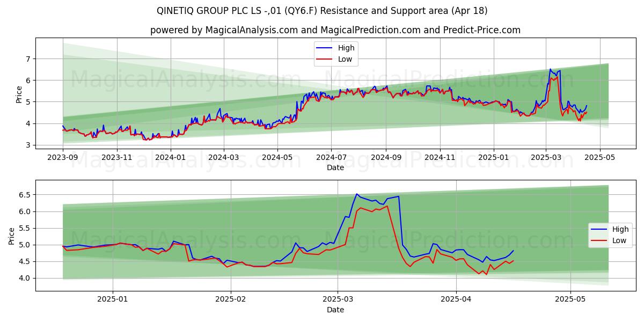The height and width of the screenshot is (322, 644).
Task: Click the '4.0' price tick on bottom chart
Action: tap(25, 278)
